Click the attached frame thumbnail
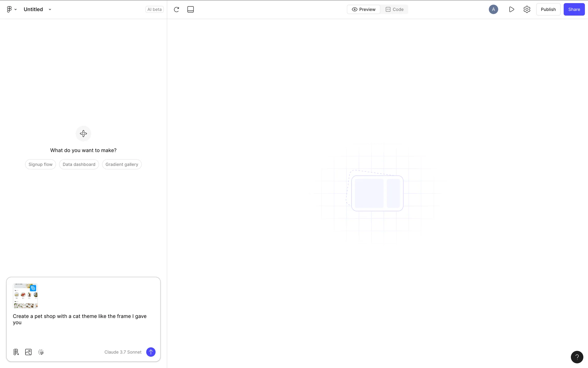Image resolution: width=588 pixels, height=368 pixels. pos(25,296)
